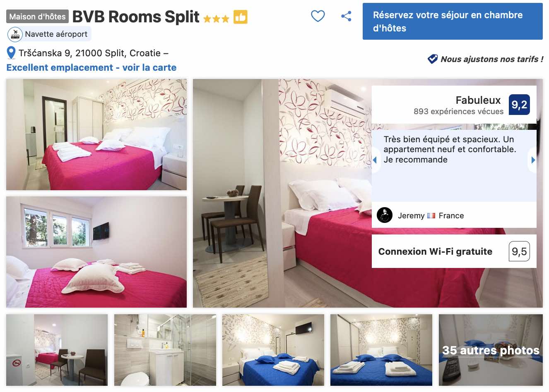Screen dimensions: 549x392
Task: Click the blue map pin icon
Action: (11, 53)
